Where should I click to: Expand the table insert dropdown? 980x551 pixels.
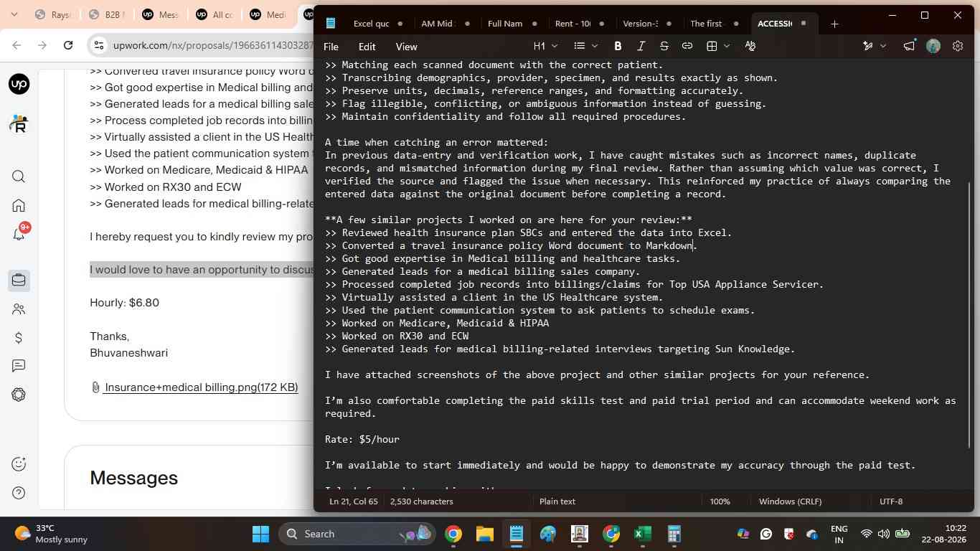(717, 46)
